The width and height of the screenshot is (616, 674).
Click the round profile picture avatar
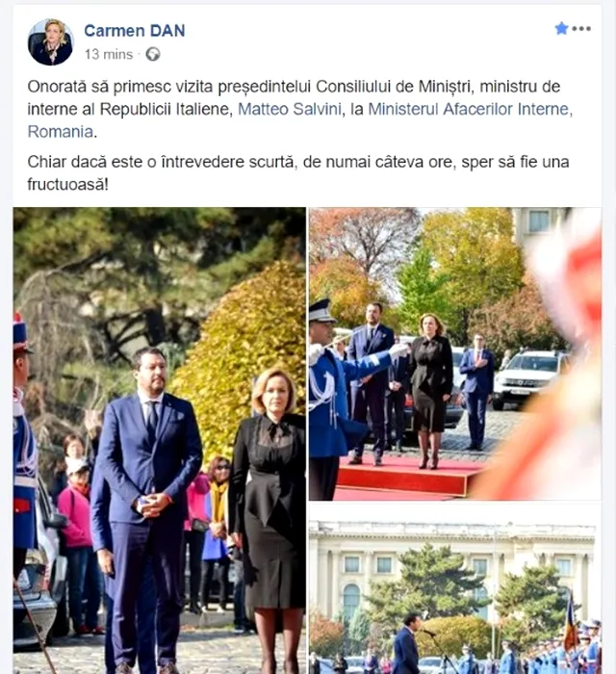pos(51,42)
